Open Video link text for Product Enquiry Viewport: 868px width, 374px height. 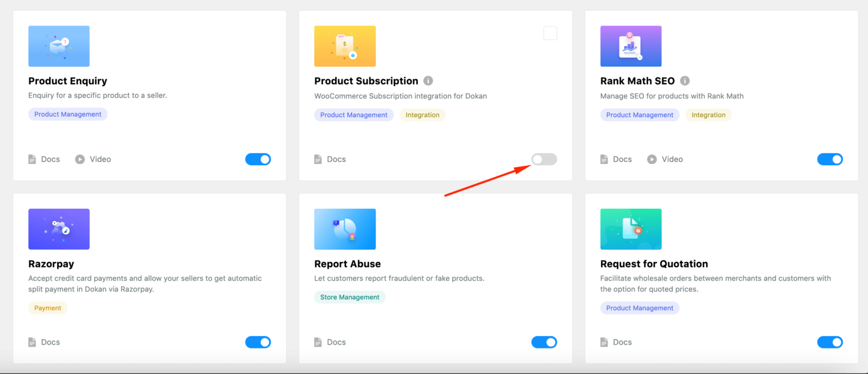tap(101, 160)
